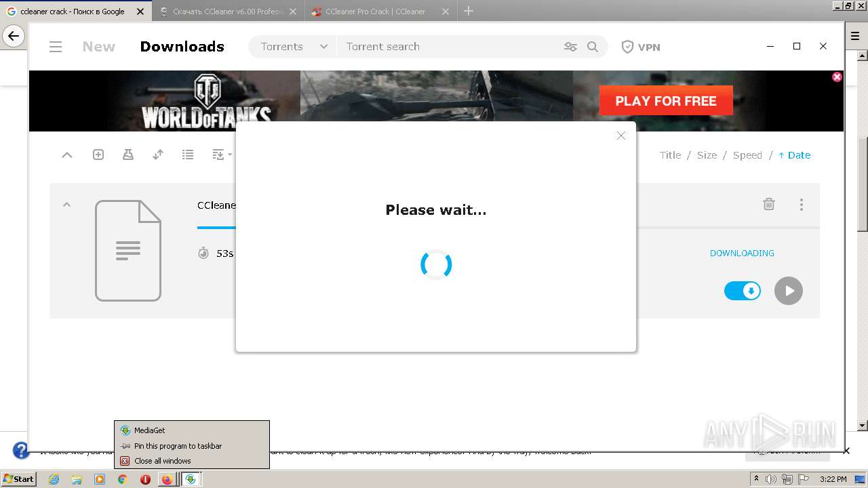Open the CCleaner download more-options menu
This screenshot has height=488, width=868.
pos(802,204)
